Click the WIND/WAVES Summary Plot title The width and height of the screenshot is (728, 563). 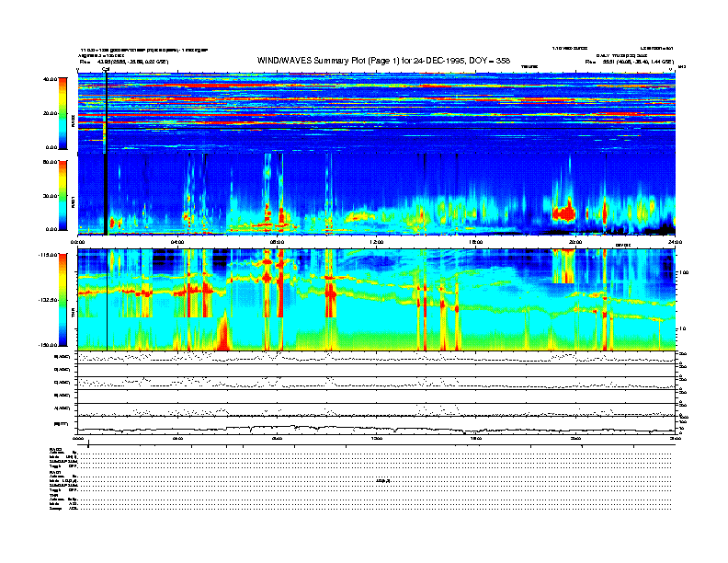(x=378, y=61)
